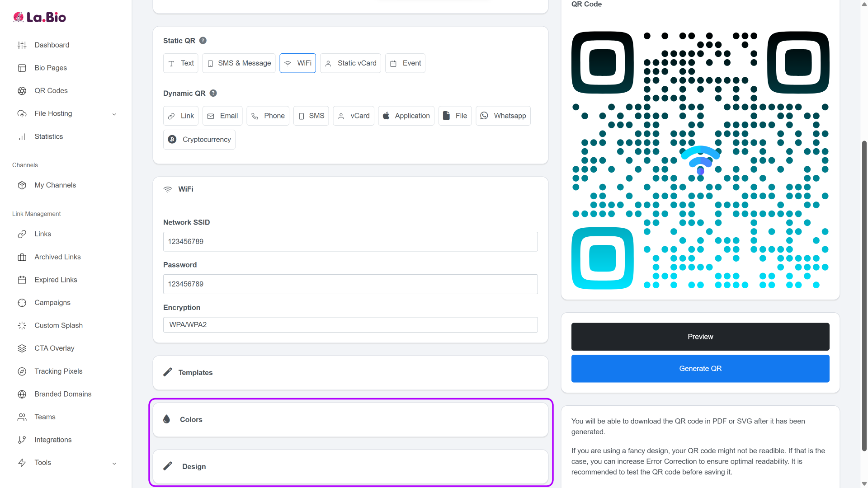Click the QR Codes sidebar icon
Viewport: 868px width, 488px height.
[22, 91]
